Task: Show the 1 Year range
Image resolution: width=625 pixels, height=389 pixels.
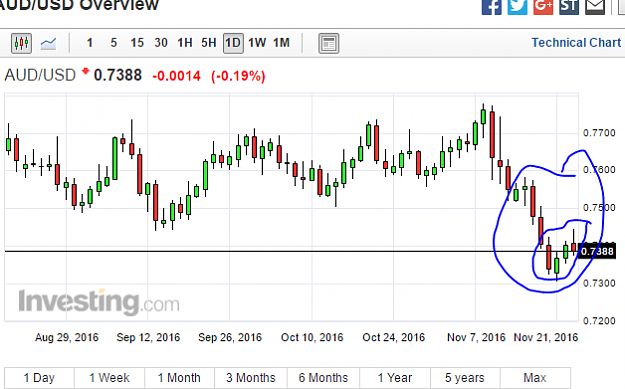Action: (395, 377)
